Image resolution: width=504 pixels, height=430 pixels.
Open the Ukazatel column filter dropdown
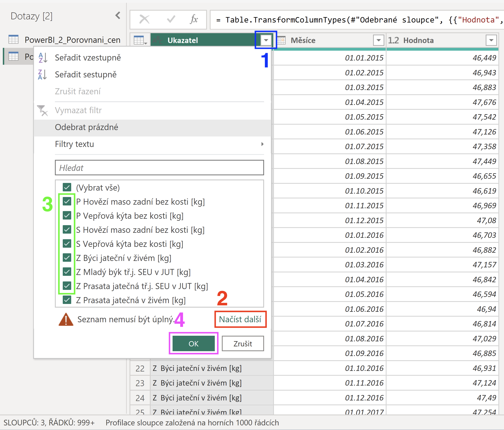(x=266, y=40)
